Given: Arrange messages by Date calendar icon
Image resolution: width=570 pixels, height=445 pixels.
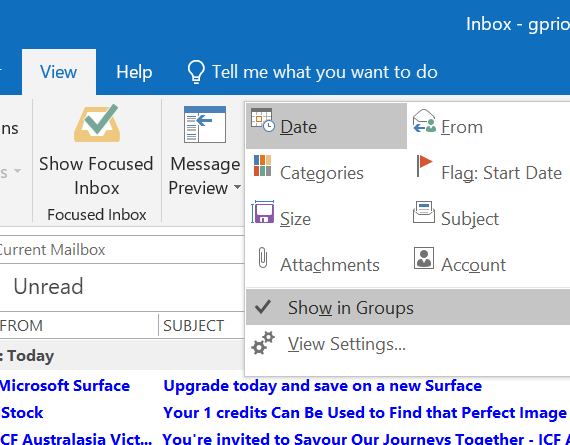Looking at the screenshot, I should click(262, 120).
